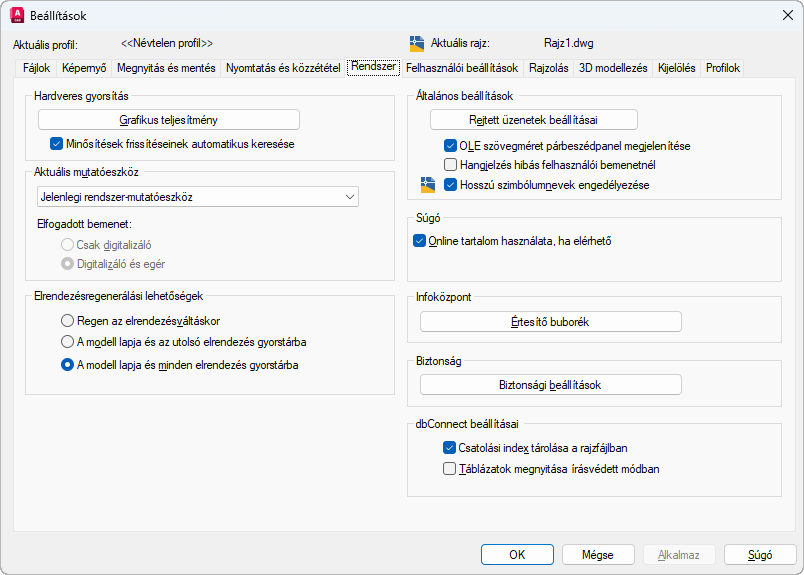Click the AutoCAD logo in title bar
The image size is (804, 575).
[x=17, y=16]
